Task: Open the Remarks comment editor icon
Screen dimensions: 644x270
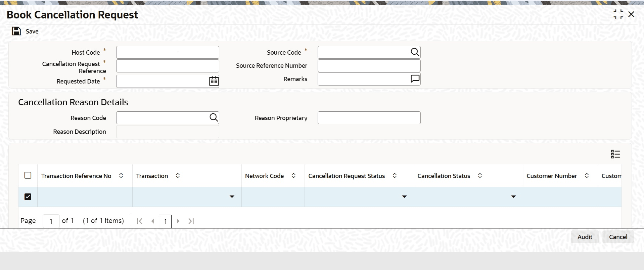Action: (415, 79)
